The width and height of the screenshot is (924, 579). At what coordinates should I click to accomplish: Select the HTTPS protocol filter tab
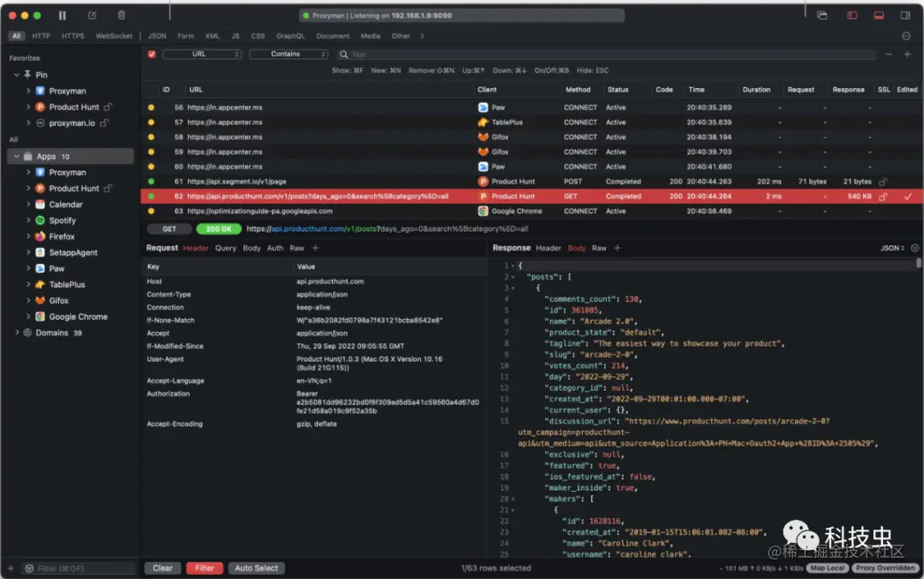tap(73, 36)
